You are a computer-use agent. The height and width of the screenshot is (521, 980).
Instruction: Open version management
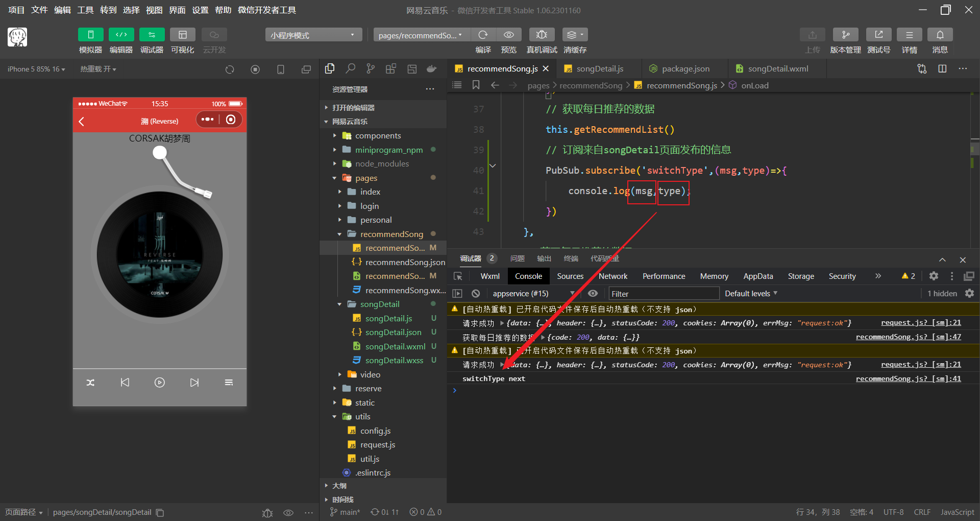tap(845, 35)
